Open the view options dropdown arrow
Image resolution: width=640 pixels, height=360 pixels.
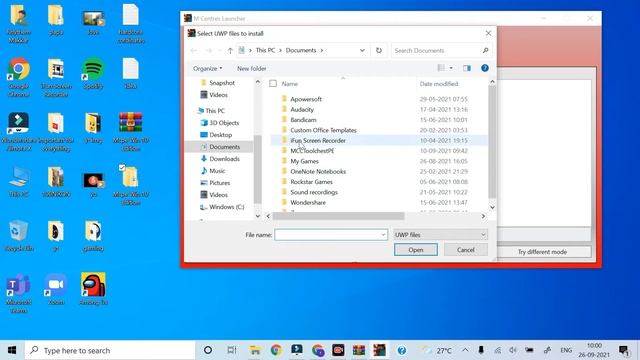[x=451, y=68]
